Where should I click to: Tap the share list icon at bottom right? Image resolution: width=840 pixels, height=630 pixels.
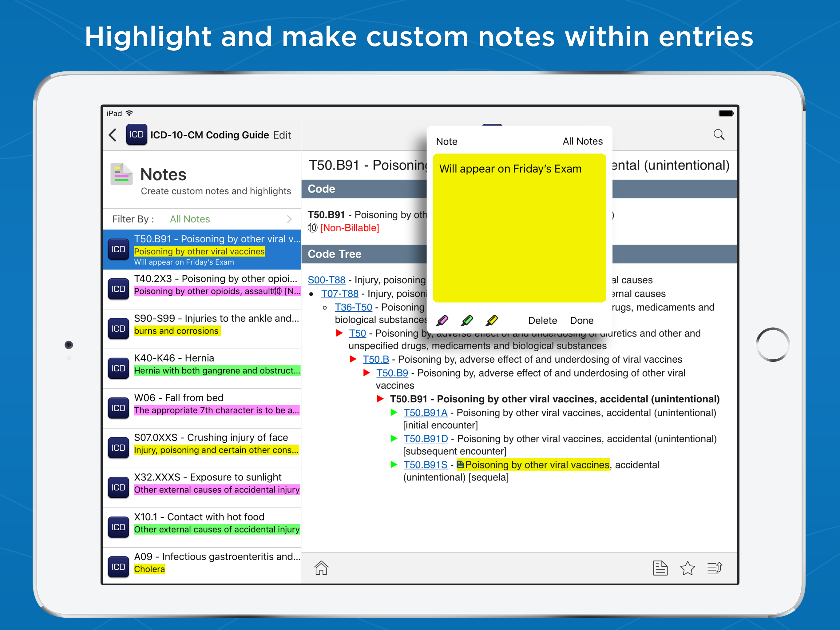click(715, 568)
